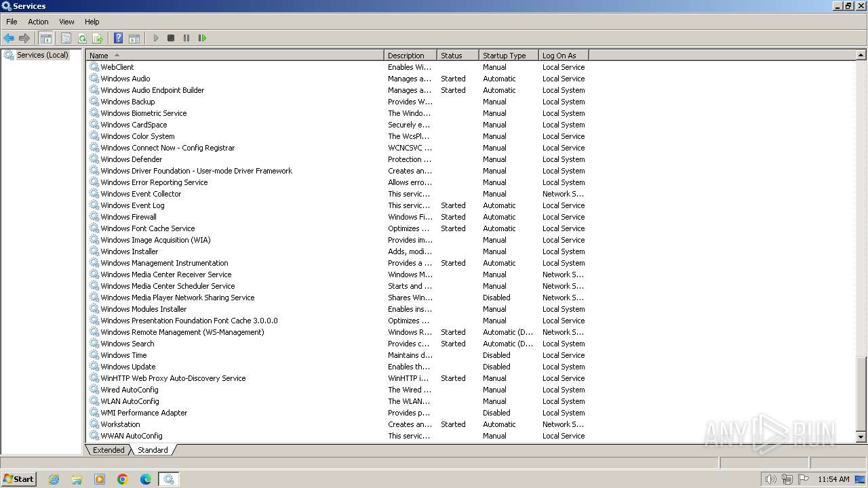Select Services (Local) in the tree
Viewport: 868px width, 488px height.
[43, 55]
